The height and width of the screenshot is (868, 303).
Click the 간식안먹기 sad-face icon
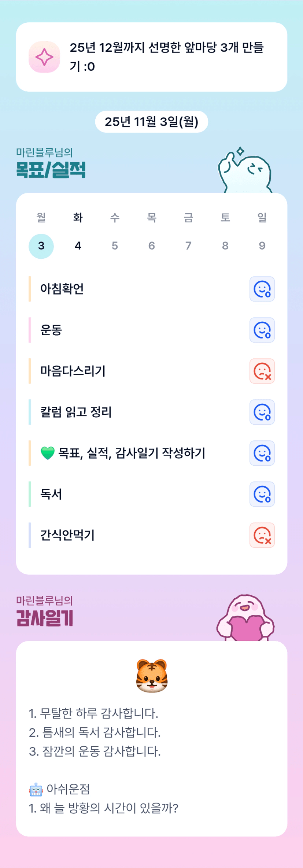point(262,535)
